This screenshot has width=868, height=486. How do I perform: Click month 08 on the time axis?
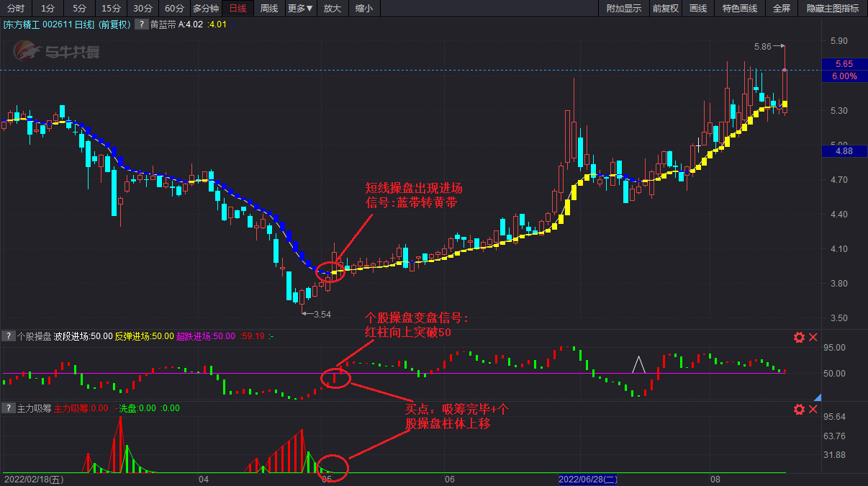click(715, 479)
